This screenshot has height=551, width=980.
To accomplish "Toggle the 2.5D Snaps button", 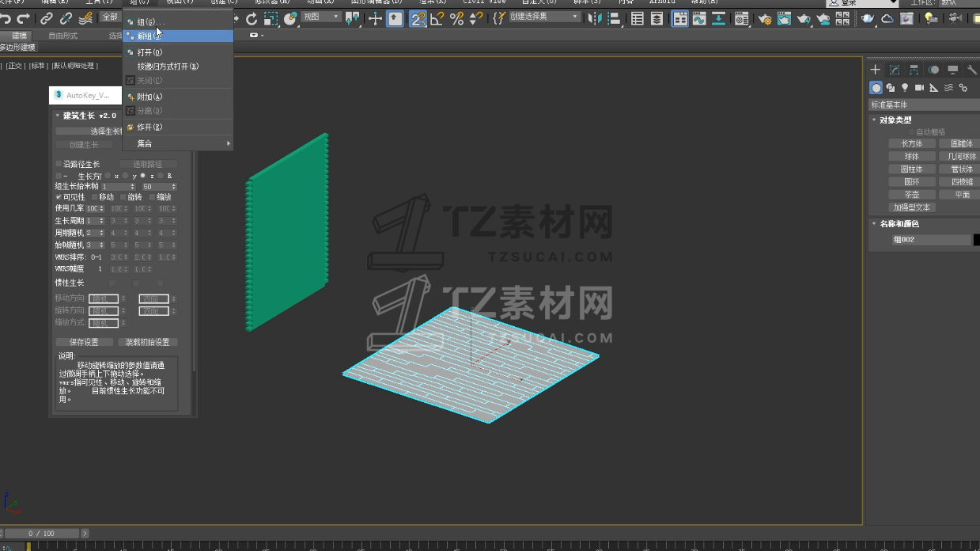I will coord(418,19).
